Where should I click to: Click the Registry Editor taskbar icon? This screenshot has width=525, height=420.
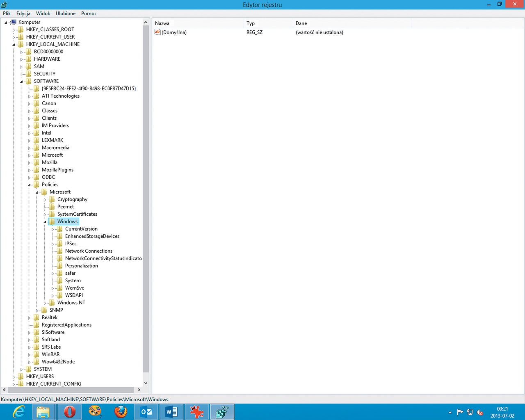[x=222, y=412]
